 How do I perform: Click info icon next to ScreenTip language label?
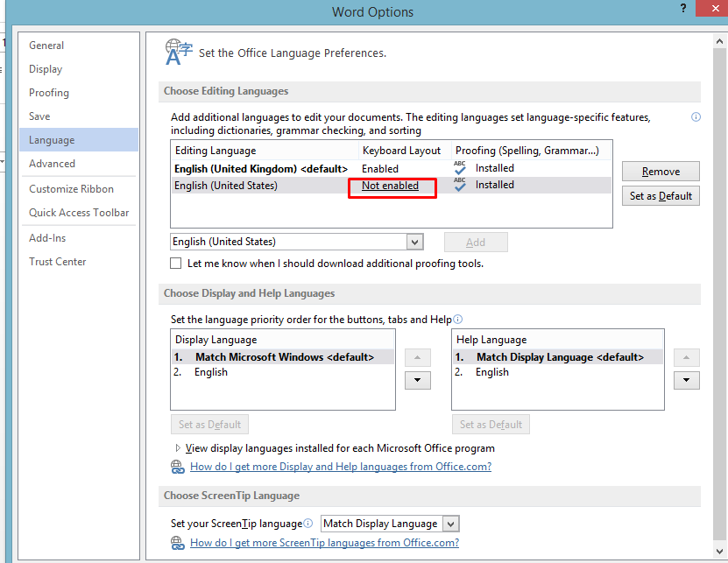307,524
